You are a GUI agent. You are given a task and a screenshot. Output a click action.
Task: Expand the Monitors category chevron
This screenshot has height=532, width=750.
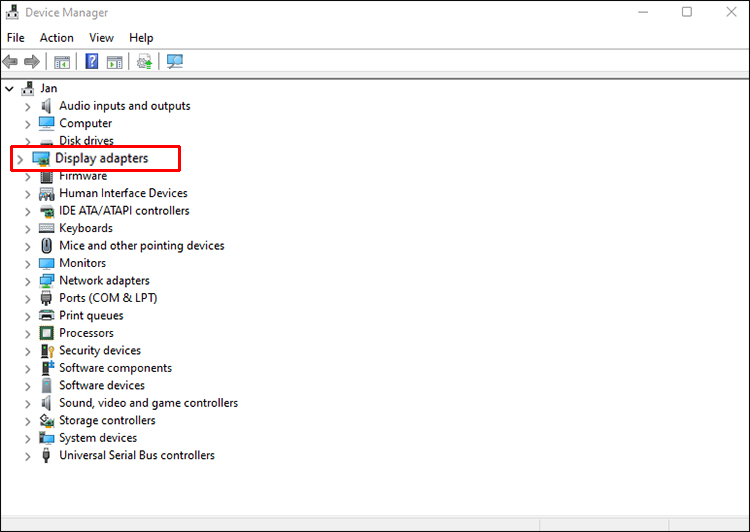(28, 264)
